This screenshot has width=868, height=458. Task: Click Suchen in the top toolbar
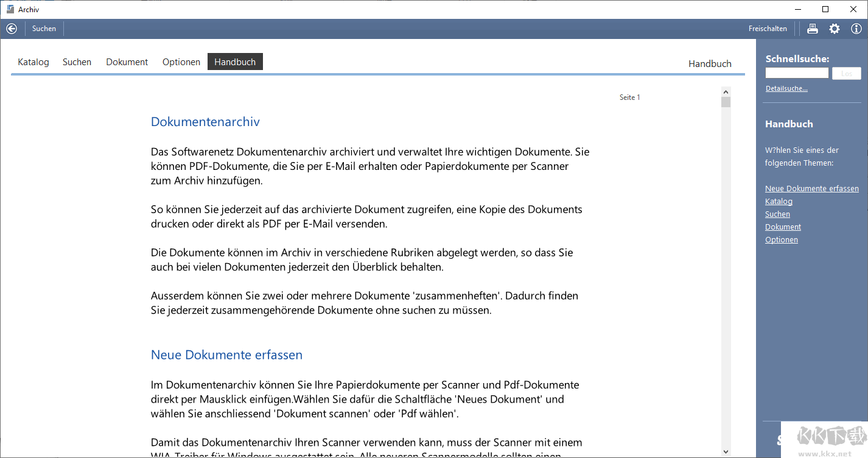pyautogui.click(x=43, y=28)
